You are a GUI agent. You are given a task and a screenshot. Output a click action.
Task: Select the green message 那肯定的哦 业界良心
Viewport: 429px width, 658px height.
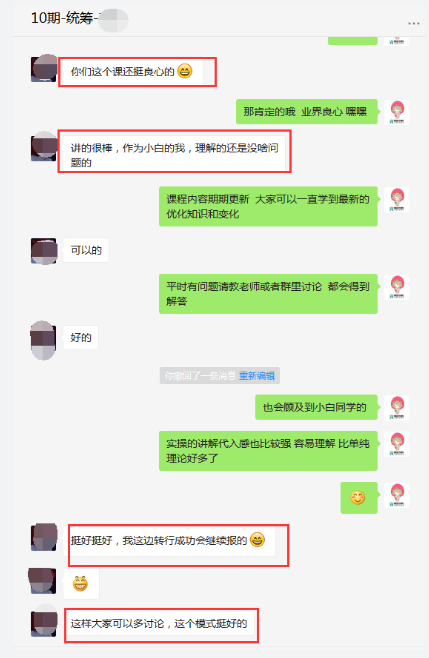(307, 112)
